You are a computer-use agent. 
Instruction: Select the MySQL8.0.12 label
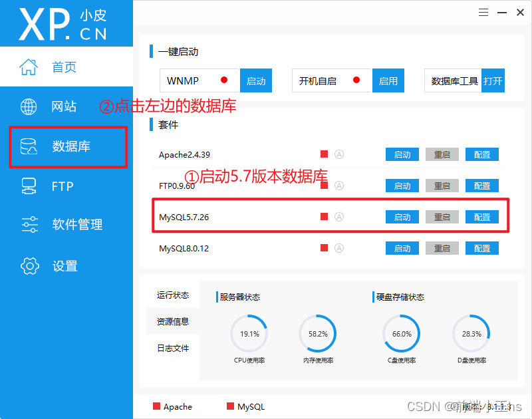coord(184,248)
